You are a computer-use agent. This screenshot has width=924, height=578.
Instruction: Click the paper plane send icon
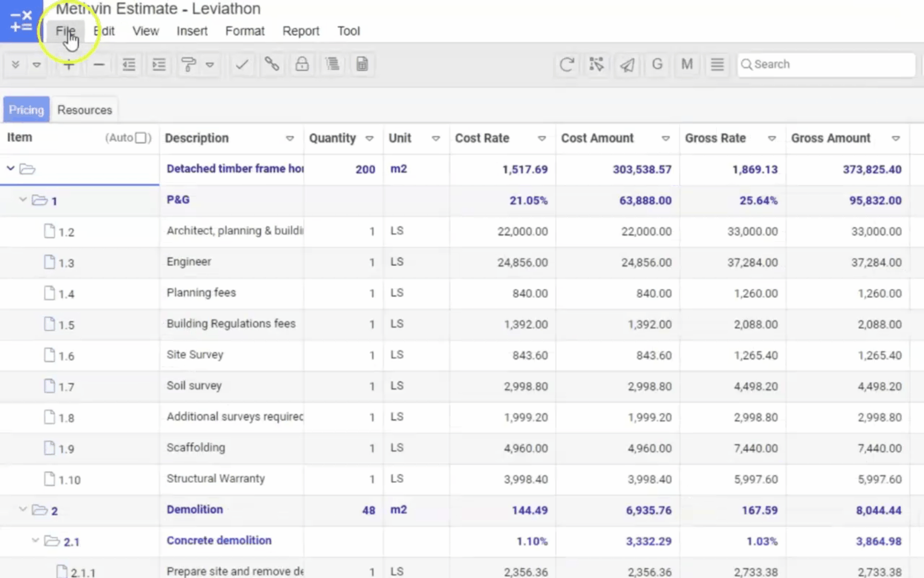pyautogui.click(x=627, y=65)
